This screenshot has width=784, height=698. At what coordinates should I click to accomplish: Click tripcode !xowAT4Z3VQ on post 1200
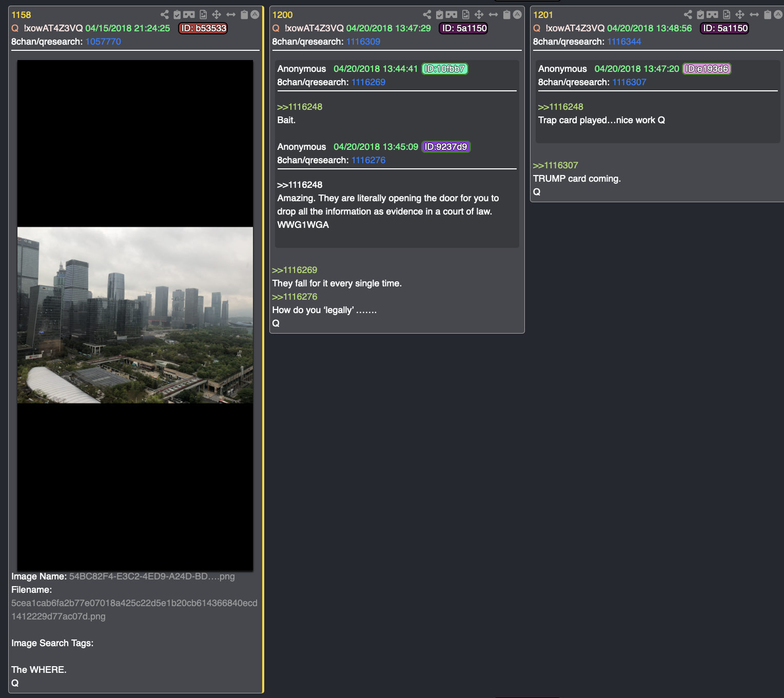pos(314,28)
